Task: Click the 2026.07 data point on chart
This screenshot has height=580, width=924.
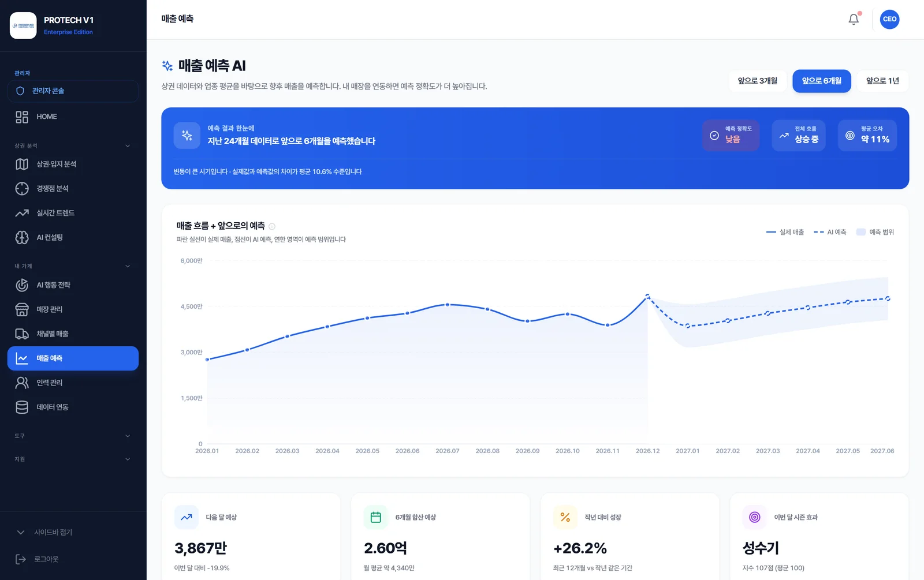Action: point(448,304)
